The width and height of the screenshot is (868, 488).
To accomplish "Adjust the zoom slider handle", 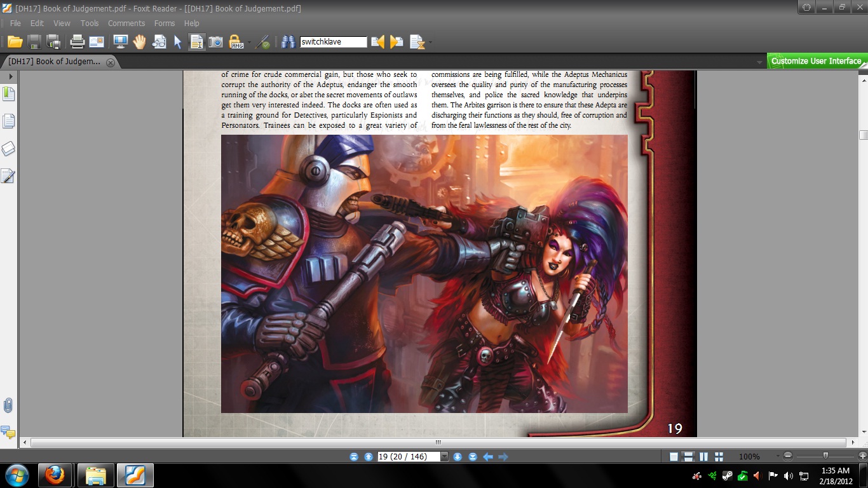I will [x=825, y=456].
